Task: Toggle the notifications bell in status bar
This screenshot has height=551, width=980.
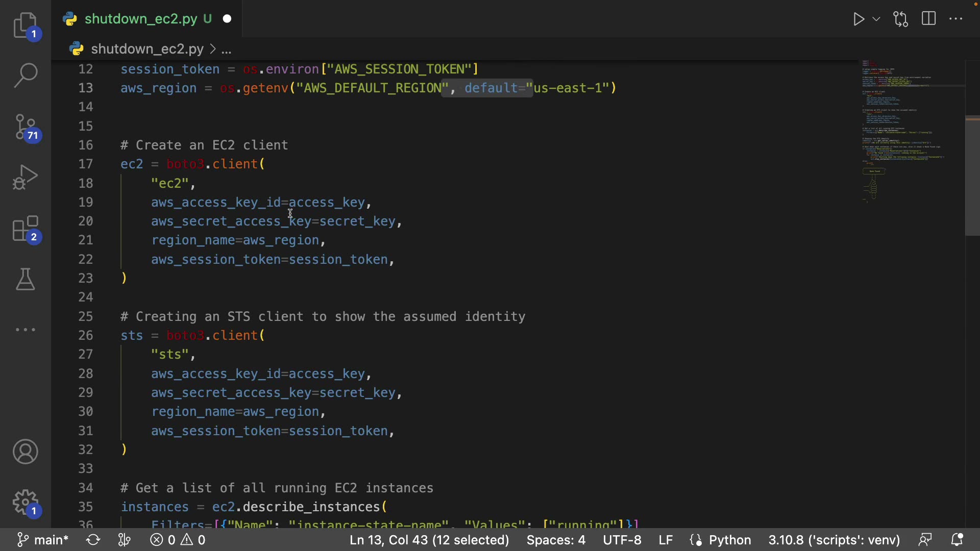Action: pos(958,540)
